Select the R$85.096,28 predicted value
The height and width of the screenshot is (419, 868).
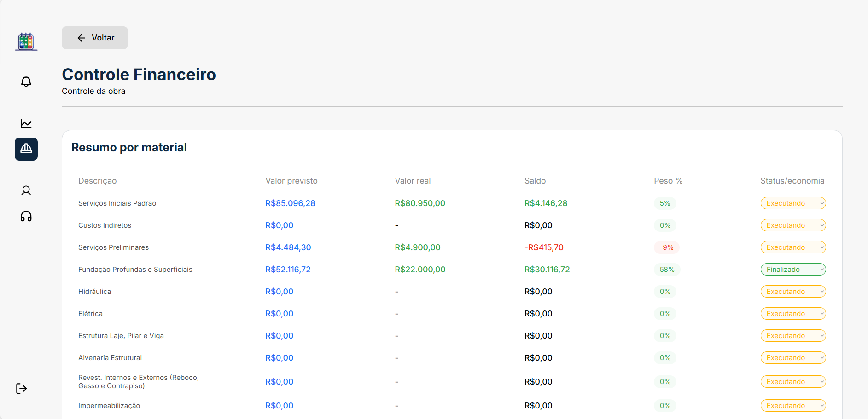[290, 203]
